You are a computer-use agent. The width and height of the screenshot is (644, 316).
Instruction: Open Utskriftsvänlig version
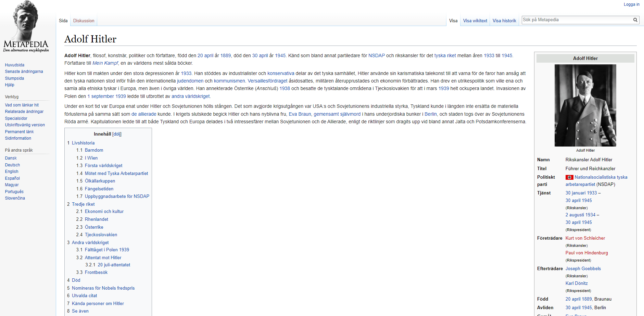pyautogui.click(x=25, y=125)
